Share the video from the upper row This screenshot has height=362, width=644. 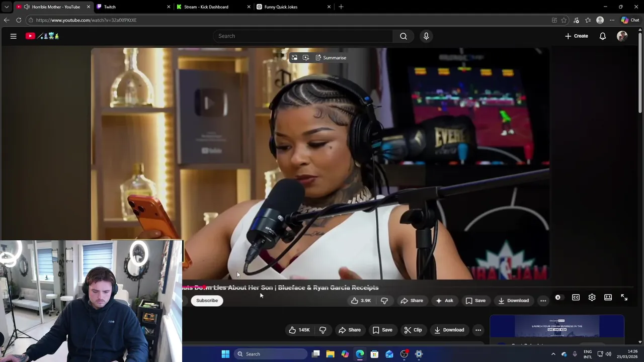click(412, 301)
